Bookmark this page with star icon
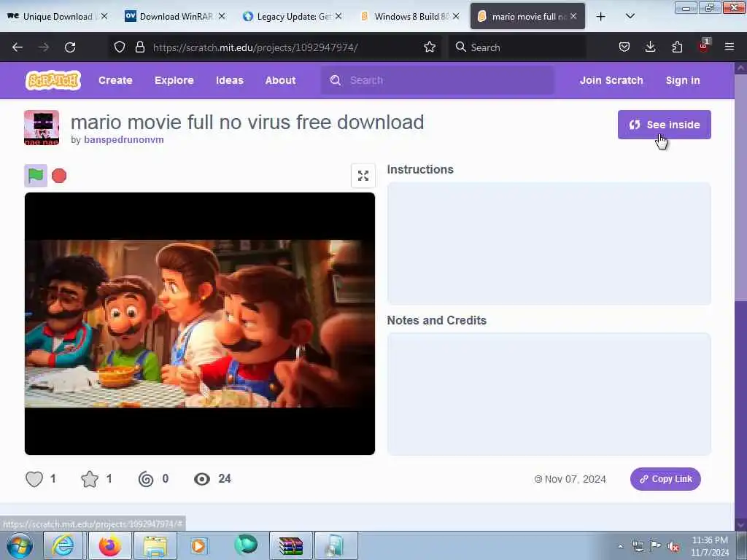The width and height of the screenshot is (747, 560). tap(430, 47)
